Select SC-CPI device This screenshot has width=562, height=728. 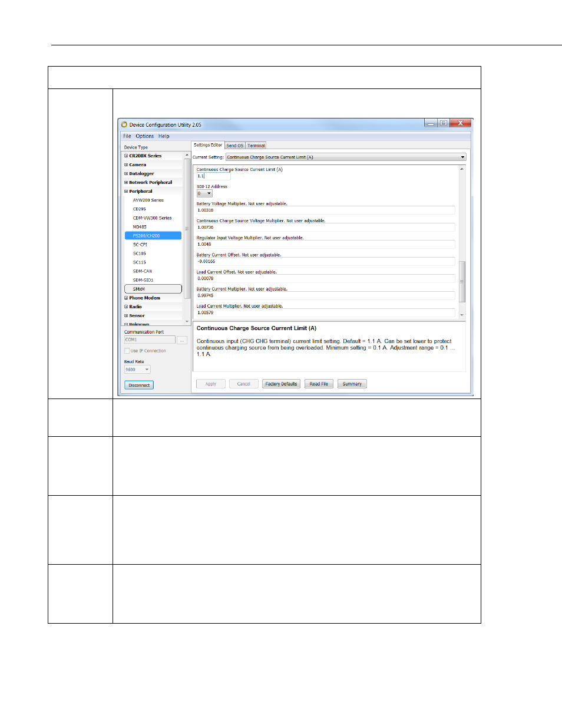tap(140, 245)
